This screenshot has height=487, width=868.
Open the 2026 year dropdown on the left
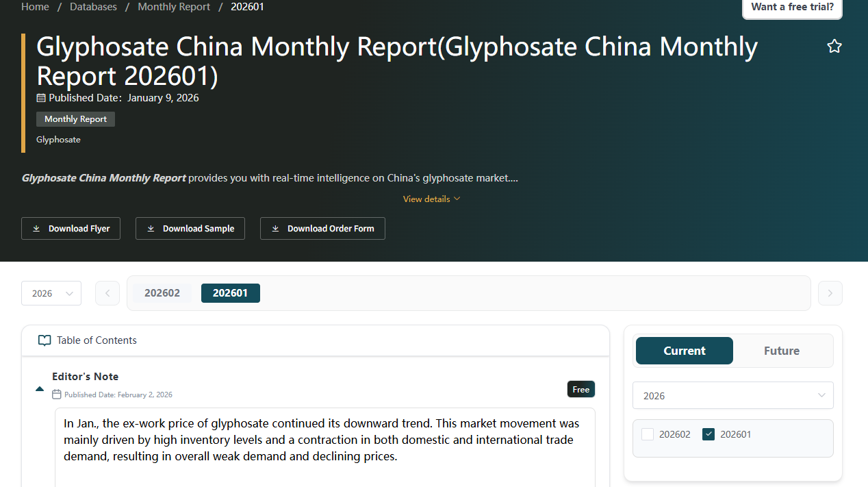[51, 292]
